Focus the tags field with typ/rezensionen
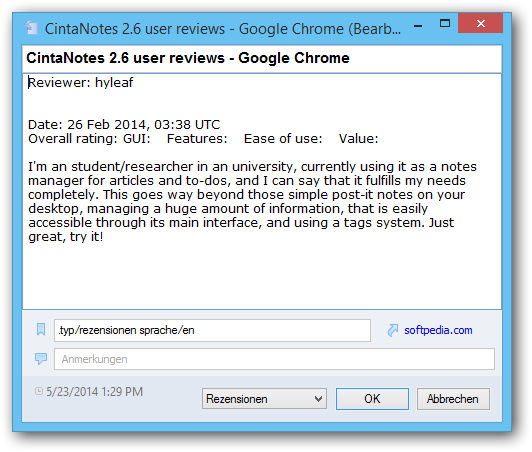532x452 pixels. (x=212, y=330)
